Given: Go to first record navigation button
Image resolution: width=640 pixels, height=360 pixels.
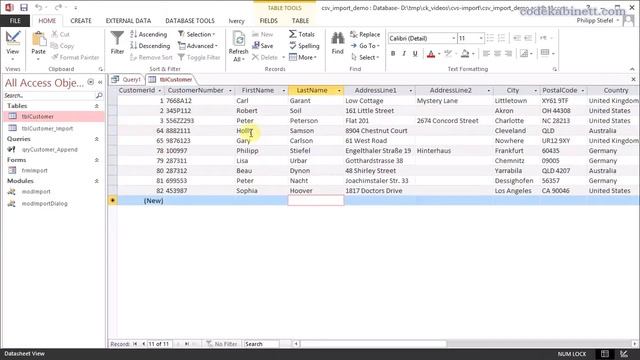Looking at the screenshot, I should [135, 344].
